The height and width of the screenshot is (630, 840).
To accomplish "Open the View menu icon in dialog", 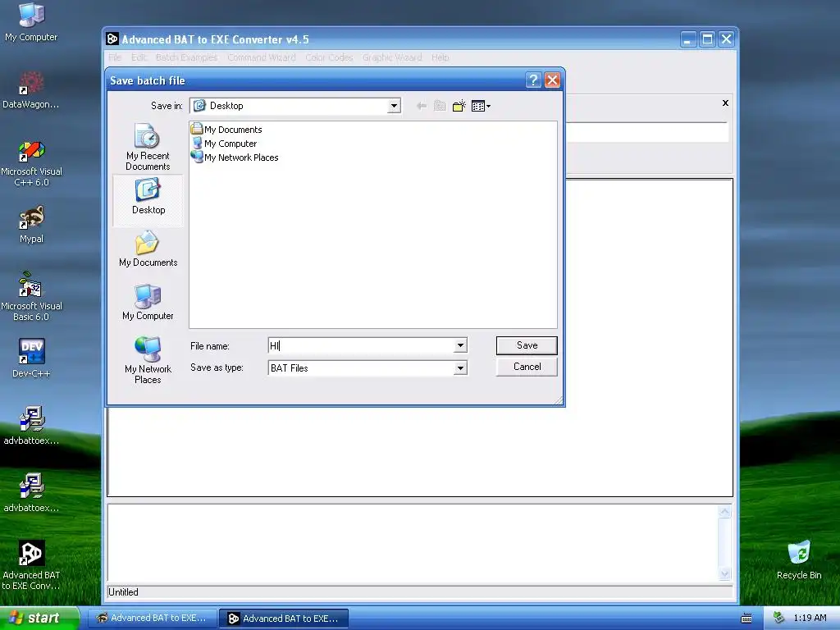I will [481, 106].
